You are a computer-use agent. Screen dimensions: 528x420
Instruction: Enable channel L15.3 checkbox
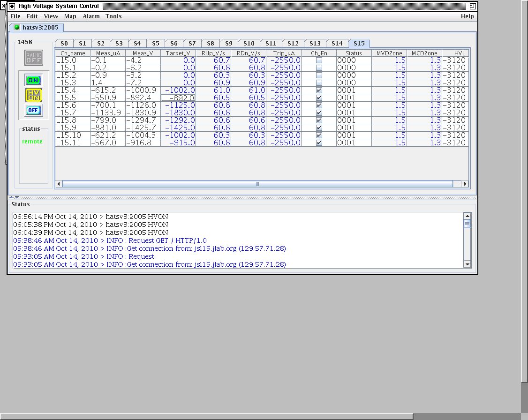319,83
